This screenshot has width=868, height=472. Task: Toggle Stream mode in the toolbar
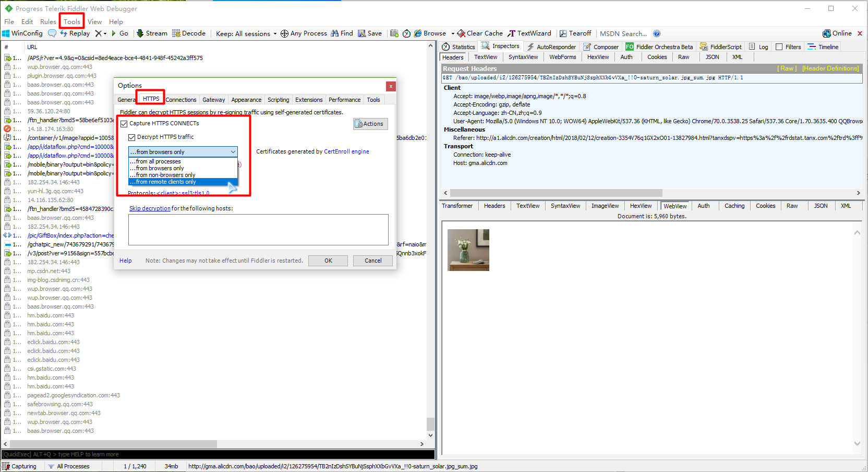[152, 33]
